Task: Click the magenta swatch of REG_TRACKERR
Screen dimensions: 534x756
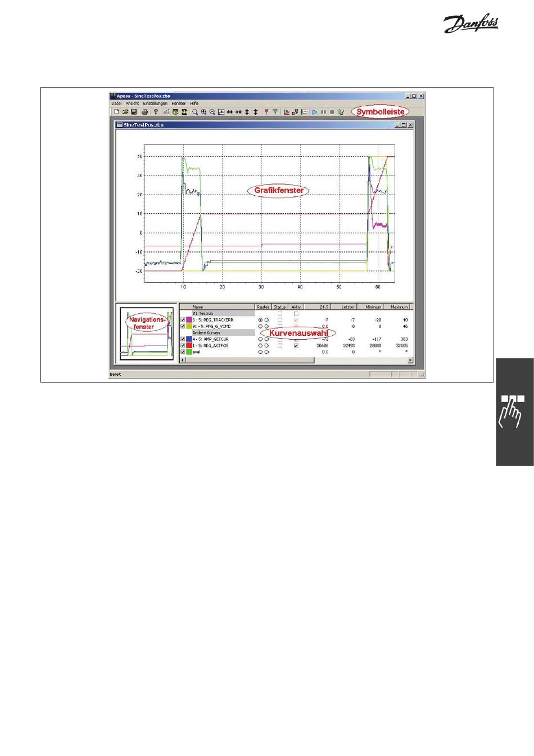Action: pyautogui.click(x=189, y=319)
